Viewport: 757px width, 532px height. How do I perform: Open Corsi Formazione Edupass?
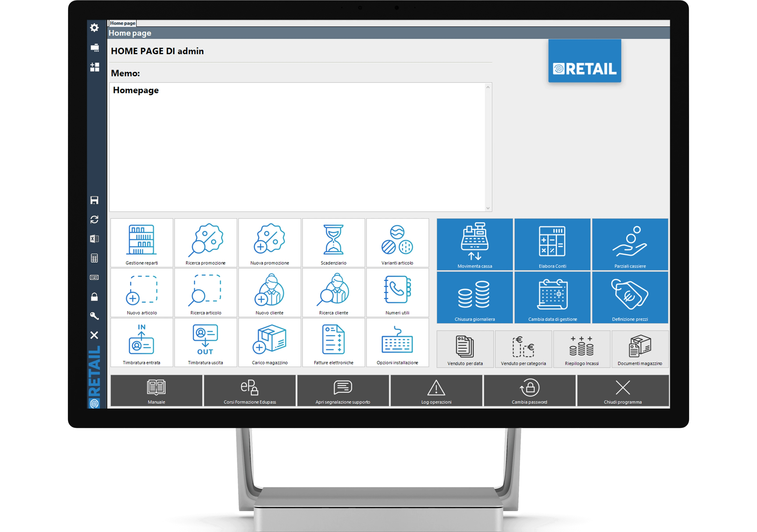point(250,391)
